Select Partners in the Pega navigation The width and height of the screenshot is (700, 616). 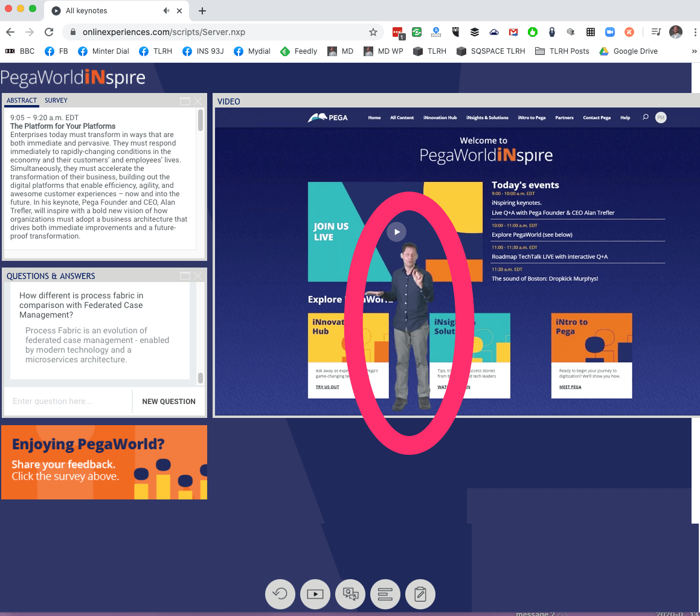564,118
